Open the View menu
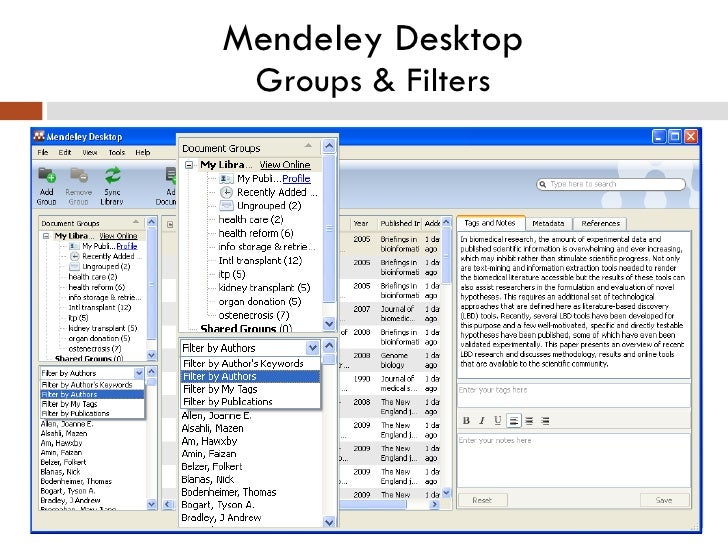 (x=90, y=152)
